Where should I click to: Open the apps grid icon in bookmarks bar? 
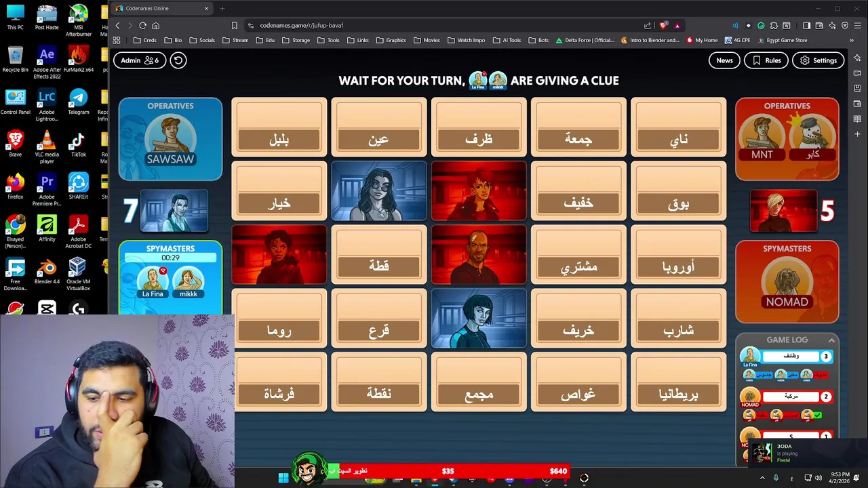(x=117, y=40)
